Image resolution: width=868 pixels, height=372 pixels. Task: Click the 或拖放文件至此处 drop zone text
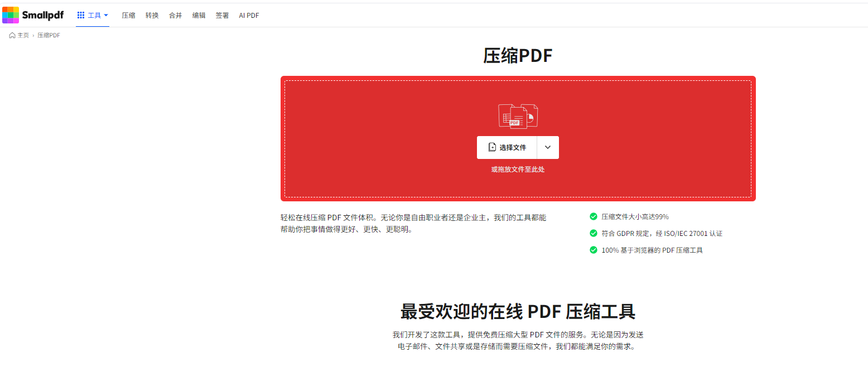518,170
